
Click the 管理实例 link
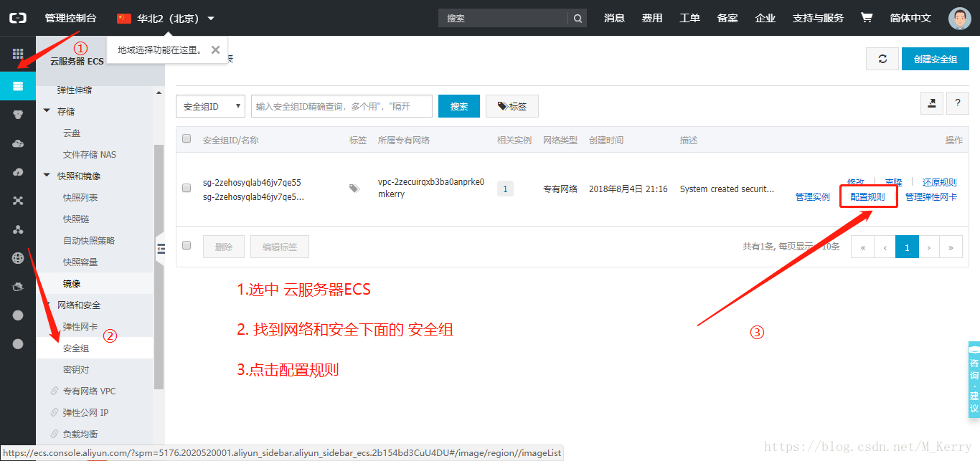pos(813,196)
